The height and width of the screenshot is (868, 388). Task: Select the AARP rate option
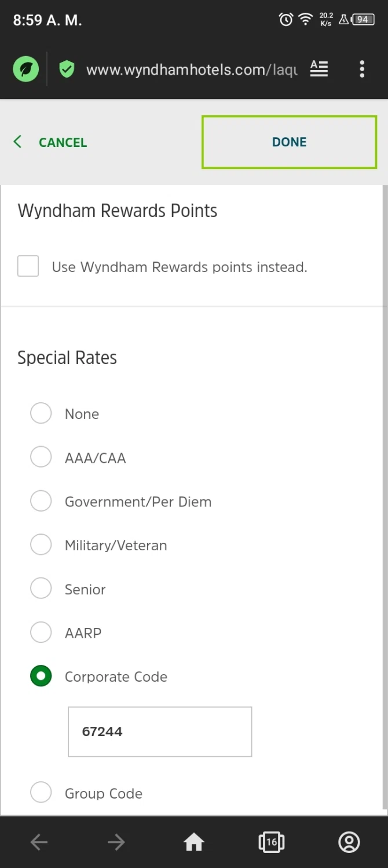(41, 632)
